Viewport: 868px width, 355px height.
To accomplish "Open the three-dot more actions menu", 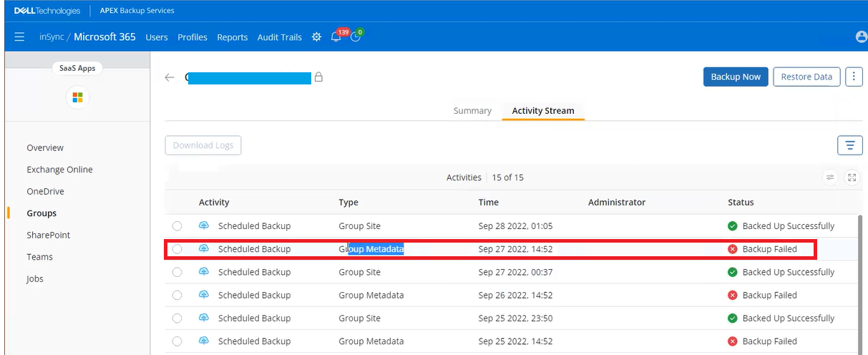I will (x=854, y=77).
